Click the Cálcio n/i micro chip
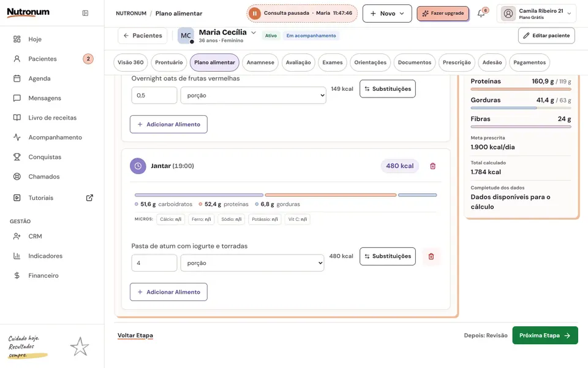The image size is (588, 368). click(171, 220)
